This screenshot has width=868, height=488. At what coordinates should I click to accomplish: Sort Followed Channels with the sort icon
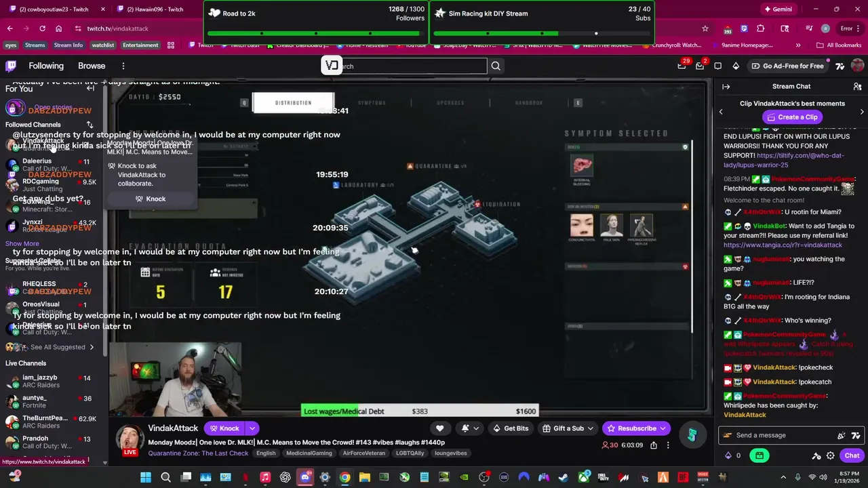90,125
